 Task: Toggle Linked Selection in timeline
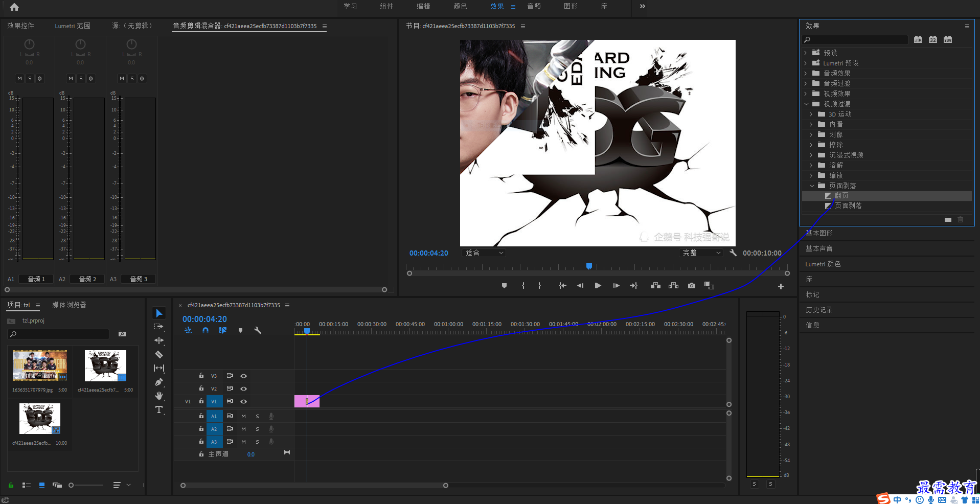click(x=223, y=331)
